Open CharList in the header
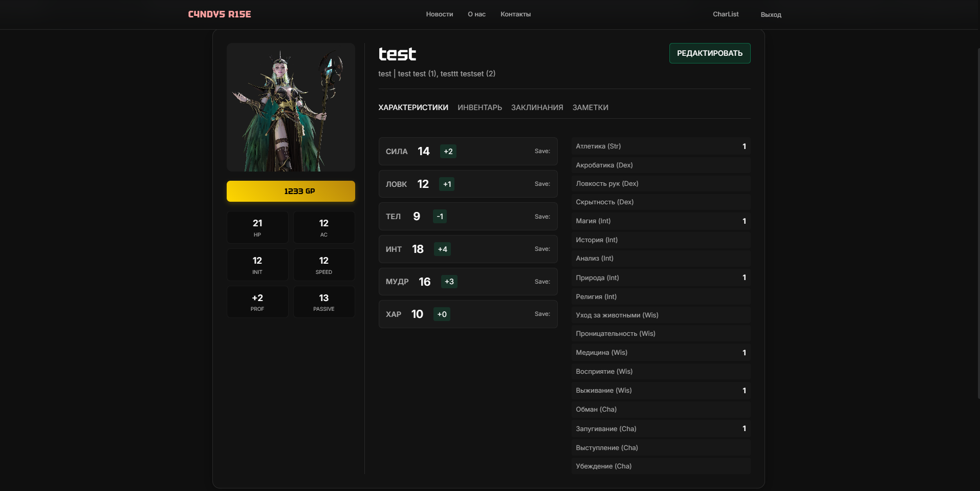Image resolution: width=980 pixels, height=491 pixels. click(x=726, y=14)
